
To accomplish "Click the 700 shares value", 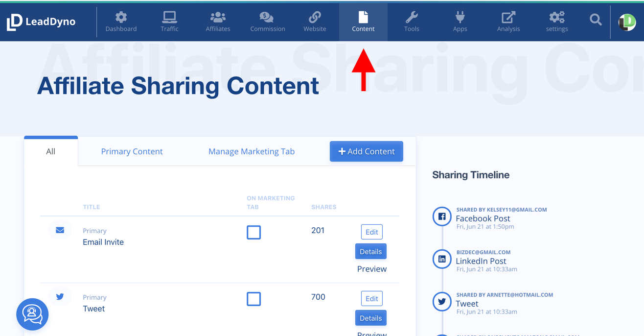I will [318, 297].
